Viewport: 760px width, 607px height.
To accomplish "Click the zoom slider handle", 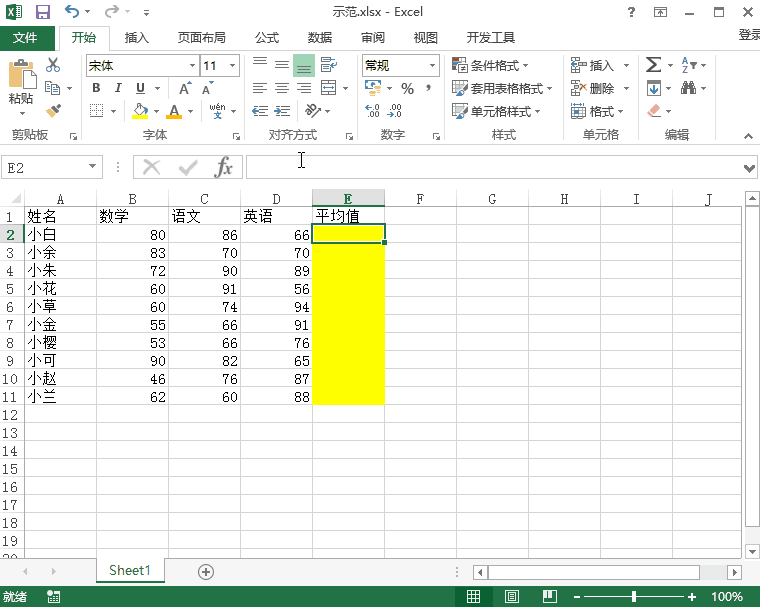I will click(634, 596).
